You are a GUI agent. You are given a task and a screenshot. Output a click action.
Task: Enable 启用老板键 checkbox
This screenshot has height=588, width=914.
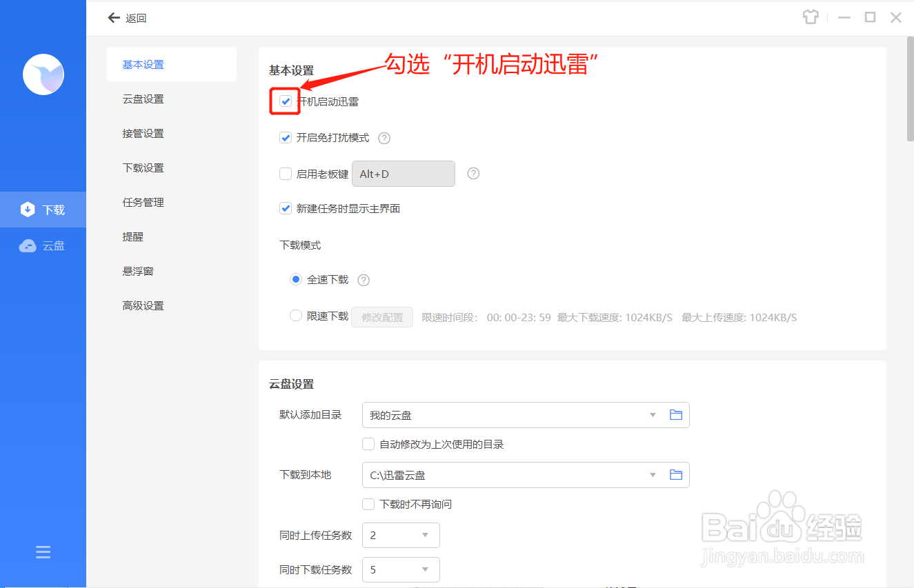pyautogui.click(x=286, y=174)
